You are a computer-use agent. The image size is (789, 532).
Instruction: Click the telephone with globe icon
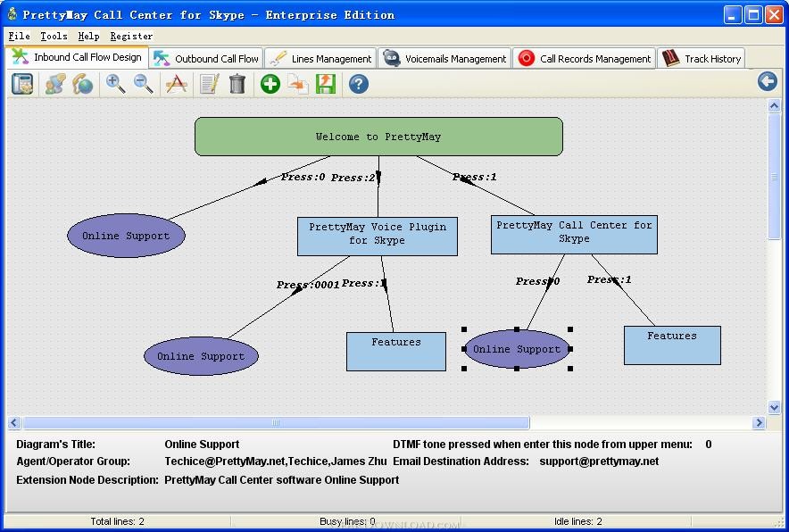coord(82,84)
